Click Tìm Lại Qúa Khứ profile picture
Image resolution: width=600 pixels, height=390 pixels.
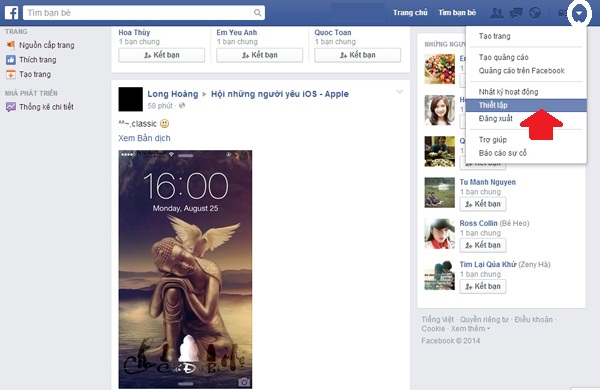[440, 275]
